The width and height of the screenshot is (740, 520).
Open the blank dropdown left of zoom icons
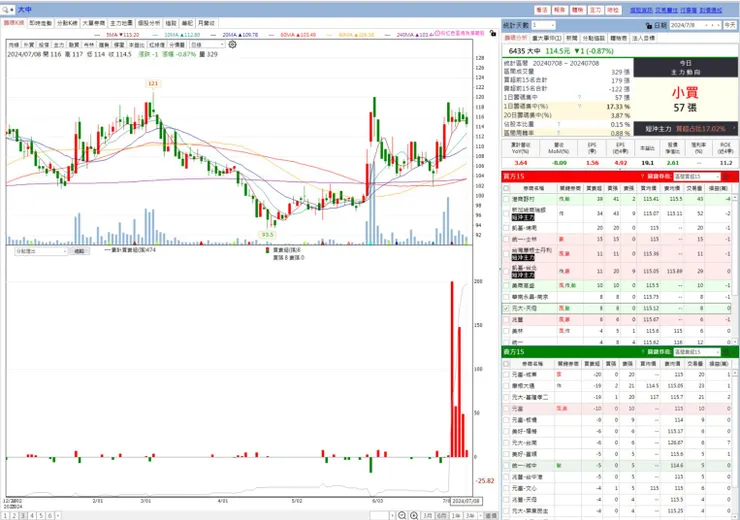[x=392, y=516]
